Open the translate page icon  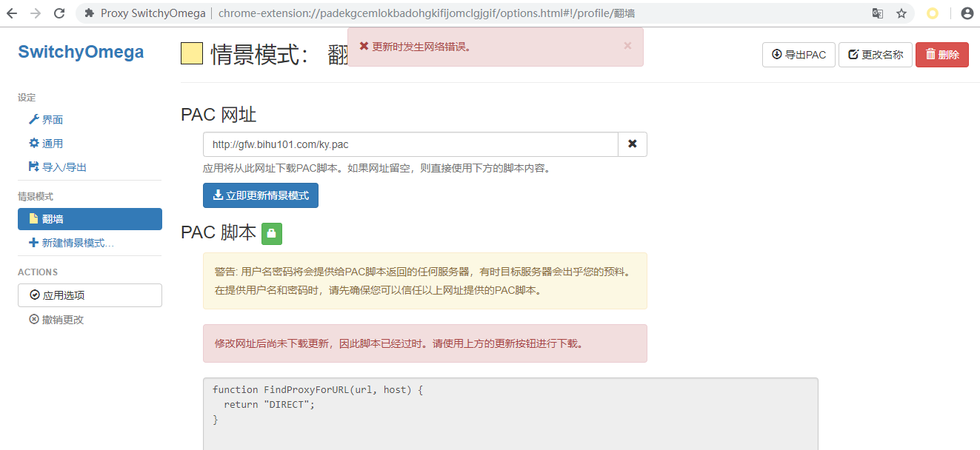pos(878,13)
